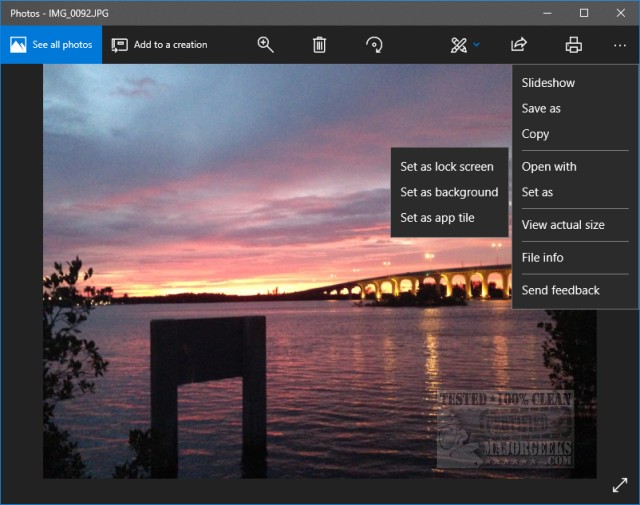Choose Open with in the menu

(x=575, y=167)
